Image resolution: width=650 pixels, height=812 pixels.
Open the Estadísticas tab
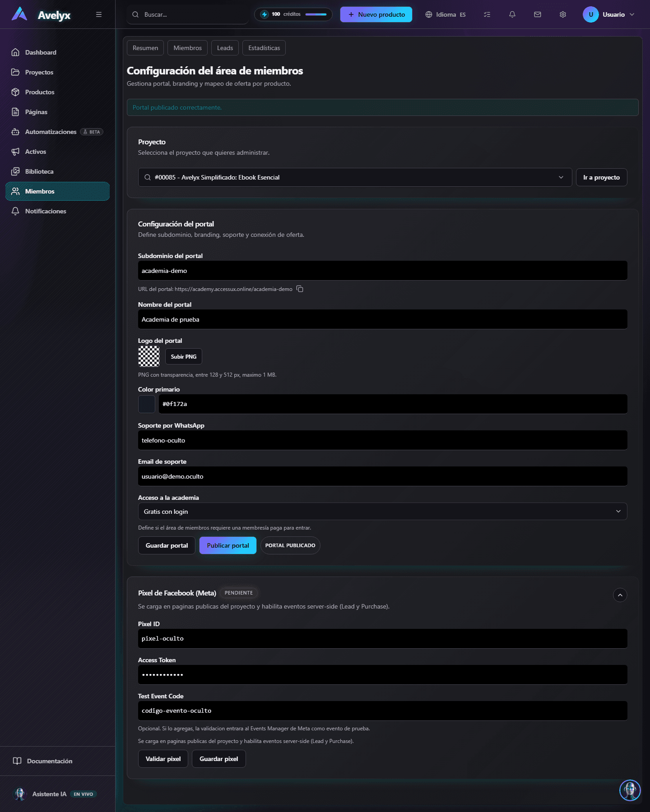tap(264, 48)
